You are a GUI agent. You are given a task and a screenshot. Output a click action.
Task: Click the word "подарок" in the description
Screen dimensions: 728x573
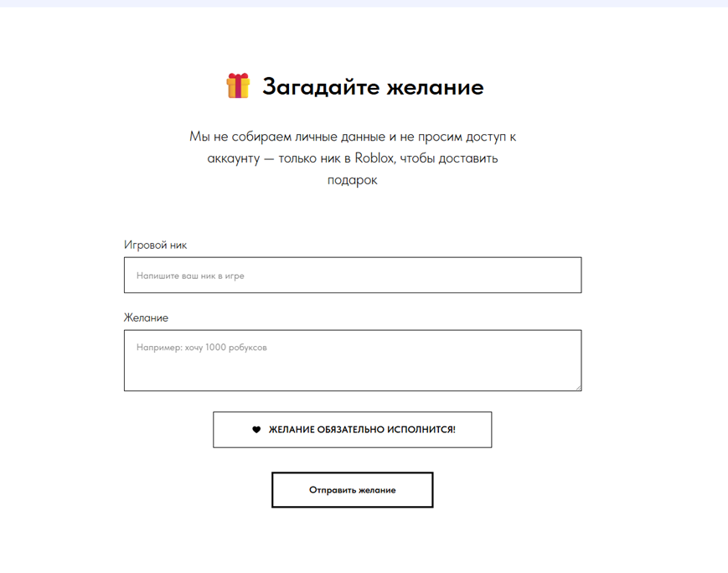tap(352, 179)
